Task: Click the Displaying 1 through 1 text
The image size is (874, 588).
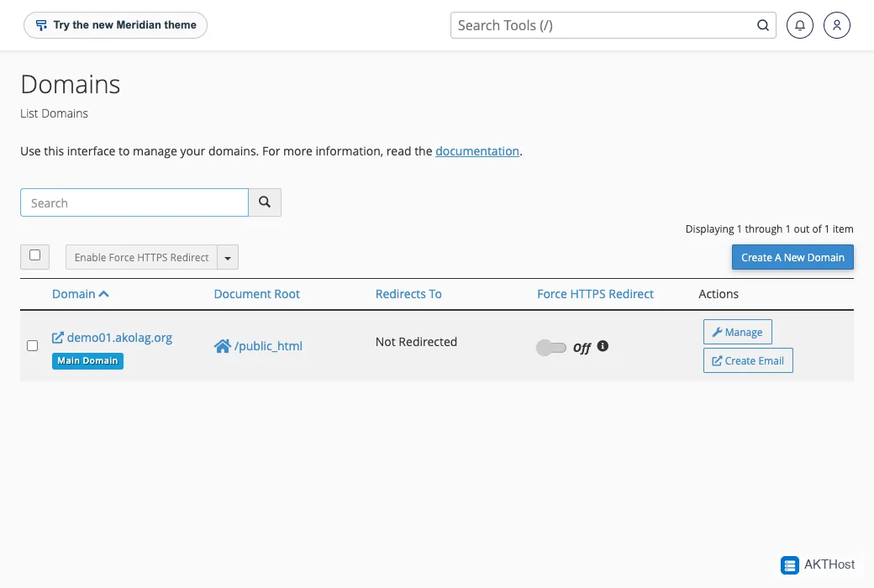Action: click(x=769, y=229)
